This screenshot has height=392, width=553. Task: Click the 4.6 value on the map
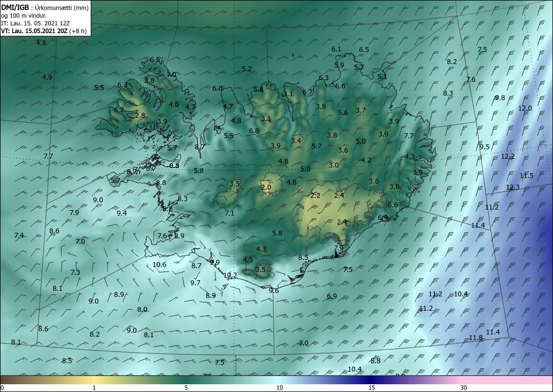[x=174, y=104]
